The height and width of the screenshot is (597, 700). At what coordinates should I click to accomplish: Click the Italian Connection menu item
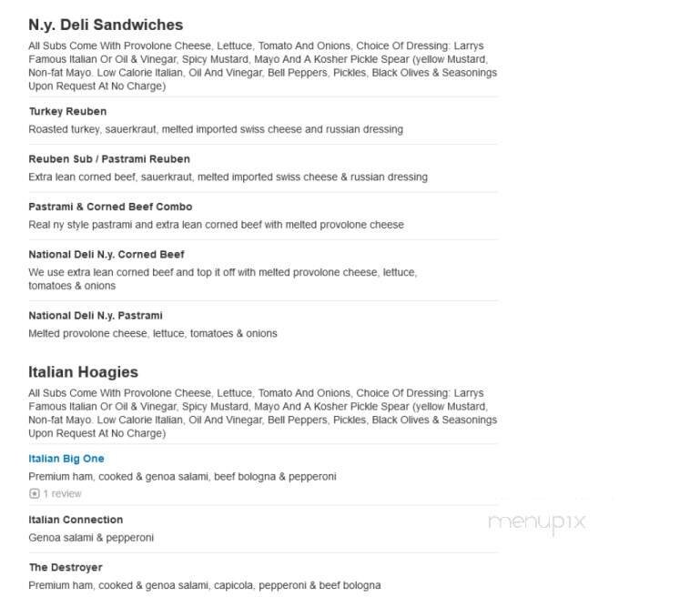[76, 520]
